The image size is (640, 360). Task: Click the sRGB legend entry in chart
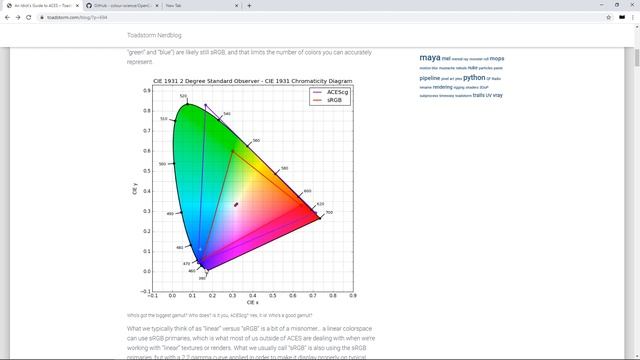(x=328, y=100)
